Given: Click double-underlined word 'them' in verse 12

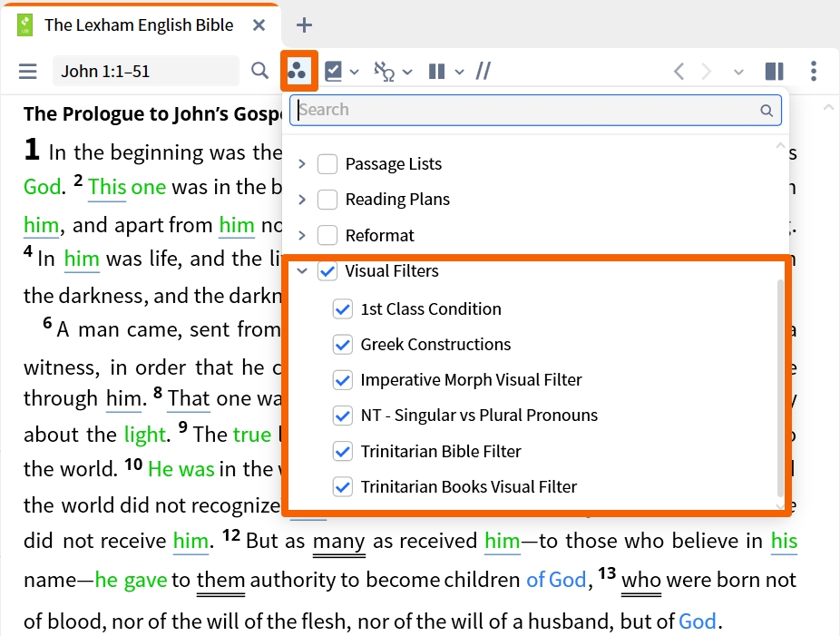Looking at the screenshot, I should (220, 581).
